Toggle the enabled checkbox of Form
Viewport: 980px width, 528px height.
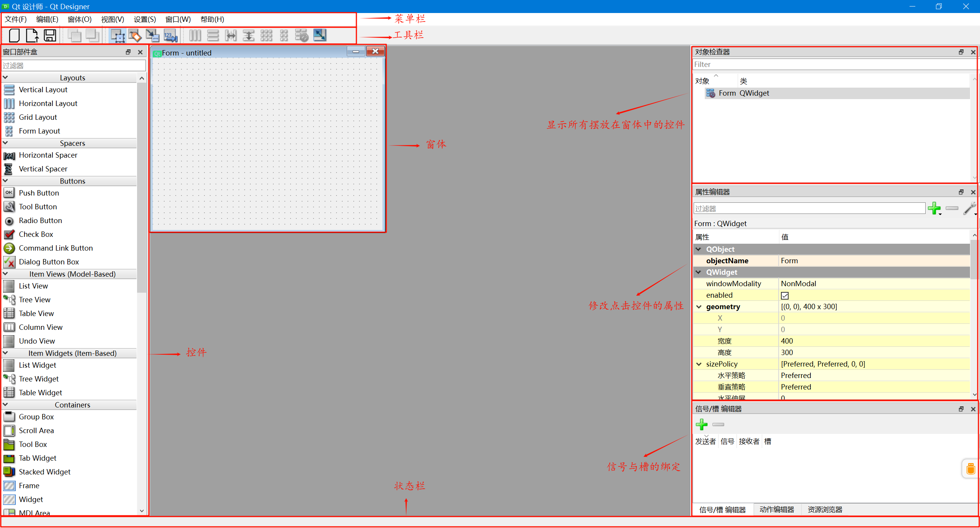point(785,295)
